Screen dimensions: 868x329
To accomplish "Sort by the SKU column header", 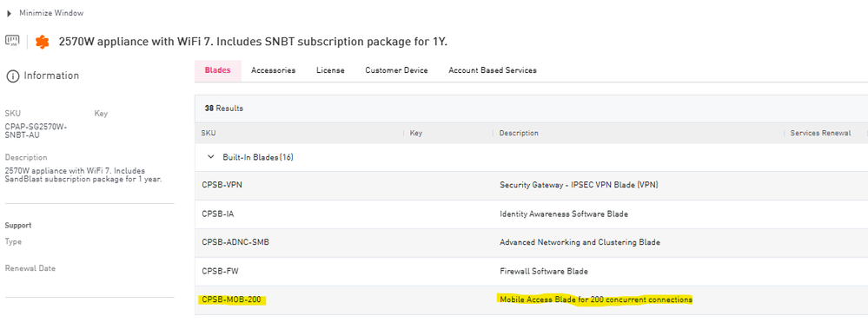I will [209, 134].
